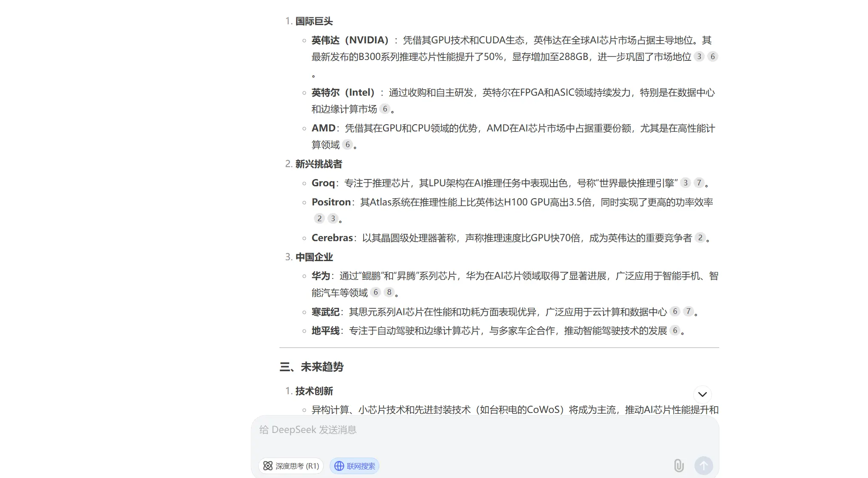Click the paperclip attach file icon
Image resolution: width=868 pixels, height=478 pixels.
679,466
